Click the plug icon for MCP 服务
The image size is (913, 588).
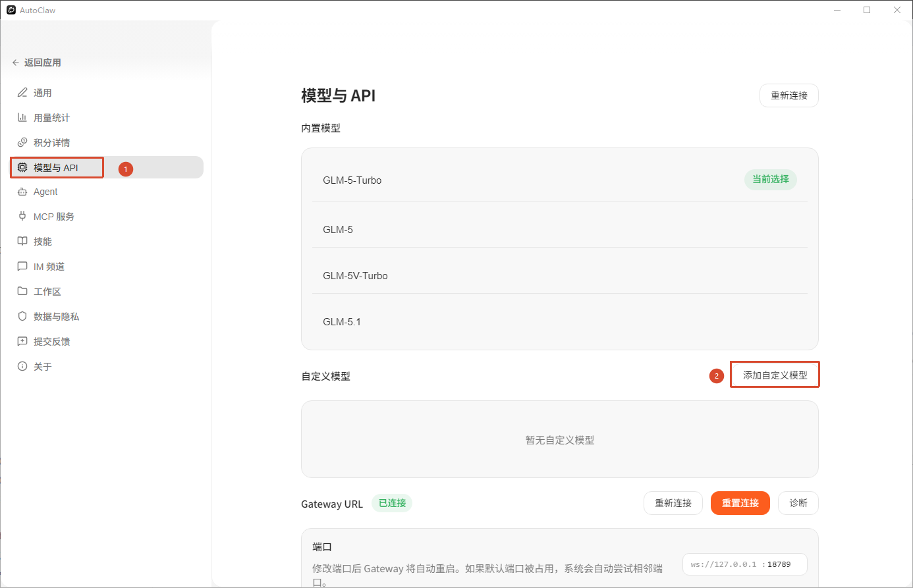pyautogui.click(x=22, y=216)
